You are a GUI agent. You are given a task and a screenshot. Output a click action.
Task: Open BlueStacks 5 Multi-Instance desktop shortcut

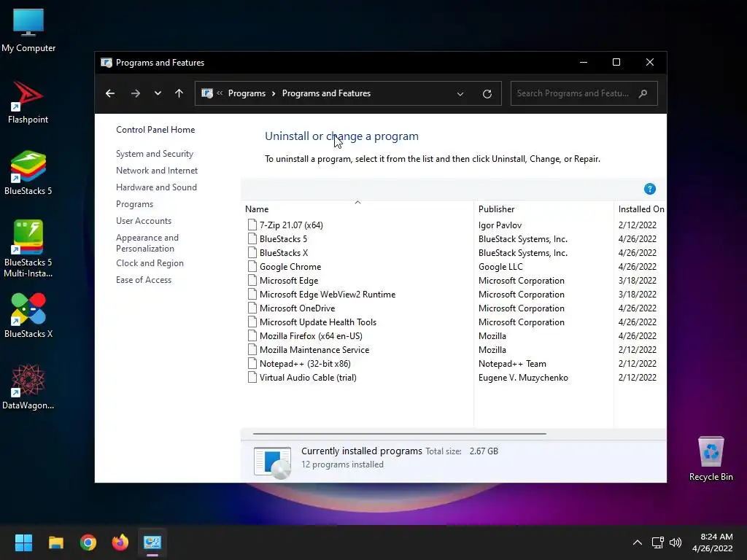click(x=28, y=249)
